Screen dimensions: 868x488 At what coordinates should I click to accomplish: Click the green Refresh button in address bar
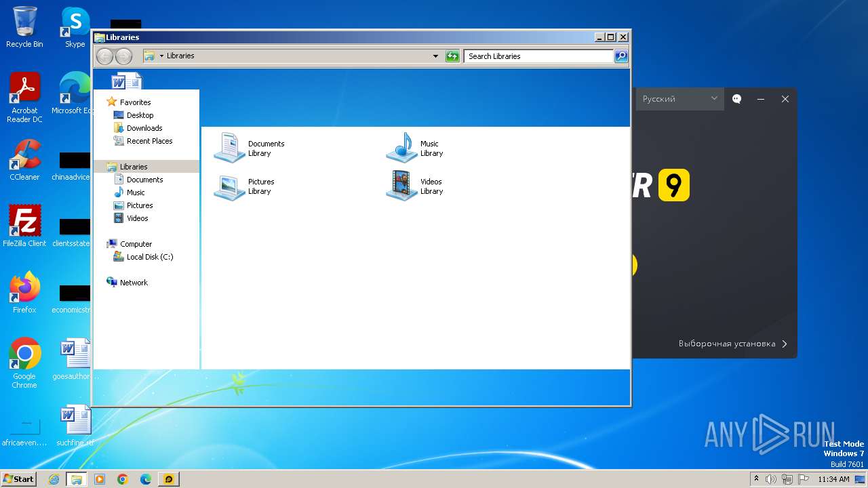tap(452, 56)
